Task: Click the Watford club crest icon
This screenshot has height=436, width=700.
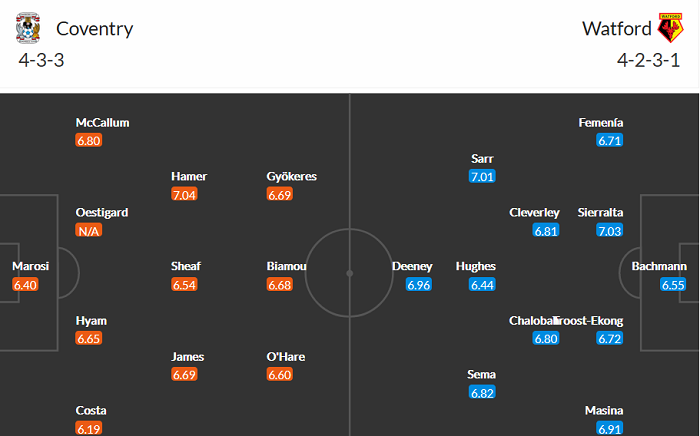Action: [669, 28]
